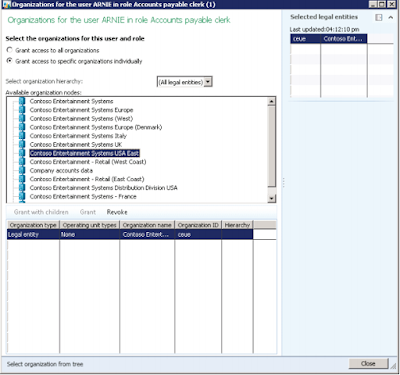
Task: Click the icon beside Contoso Entertainment Systems Europe
Action: (x=22, y=110)
